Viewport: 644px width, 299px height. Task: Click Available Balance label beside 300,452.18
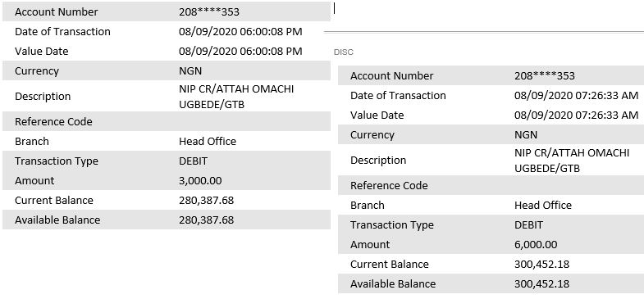(x=393, y=283)
